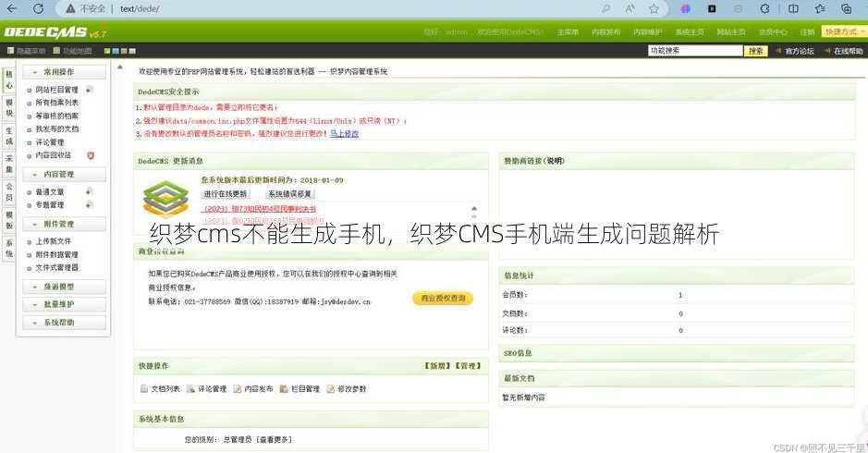The width and height of the screenshot is (868, 453).
Task: Click the 搜索 search button
Action: [755, 51]
